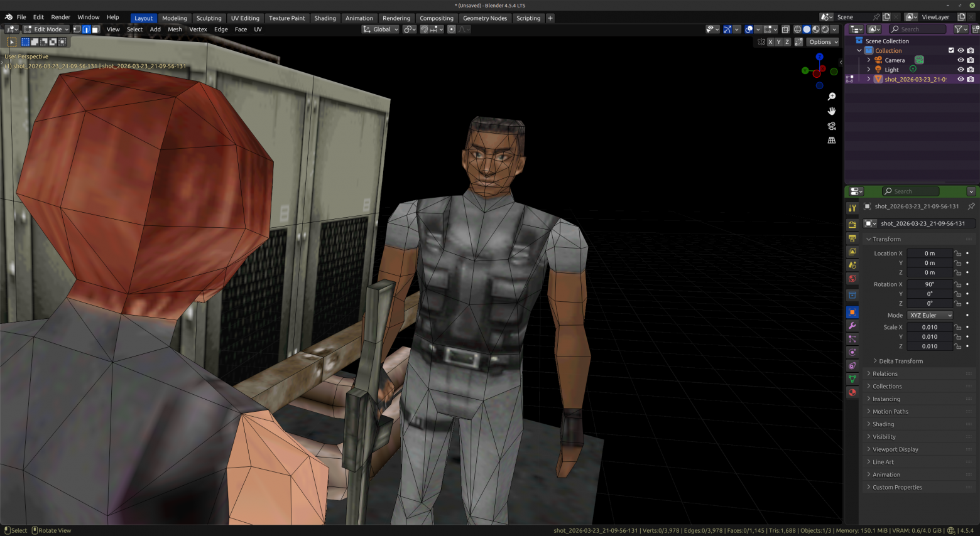Viewport: 980px width, 536px height.
Task: Click the outliner search field
Action: tap(917, 29)
